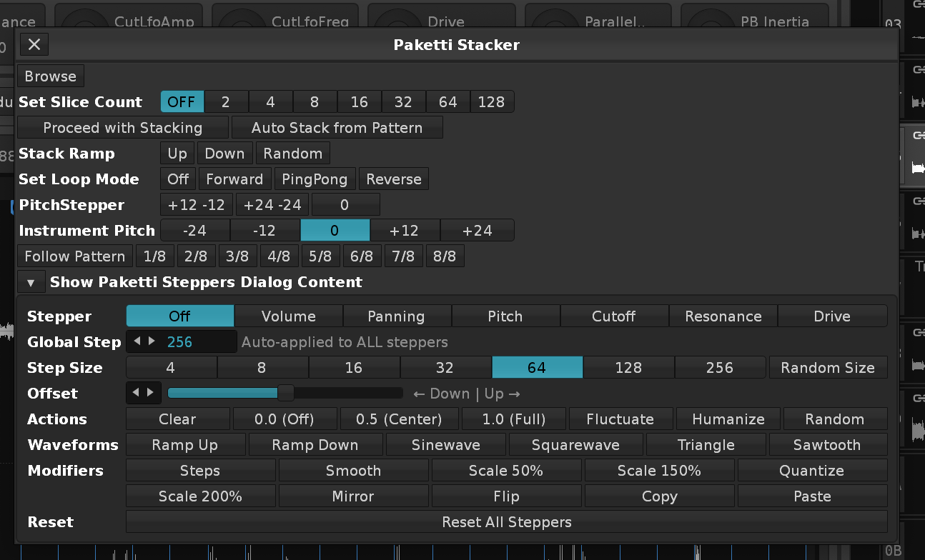The width and height of the screenshot is (925, 560).
Task: Set slice count to 16
Action: pos(359,102)
